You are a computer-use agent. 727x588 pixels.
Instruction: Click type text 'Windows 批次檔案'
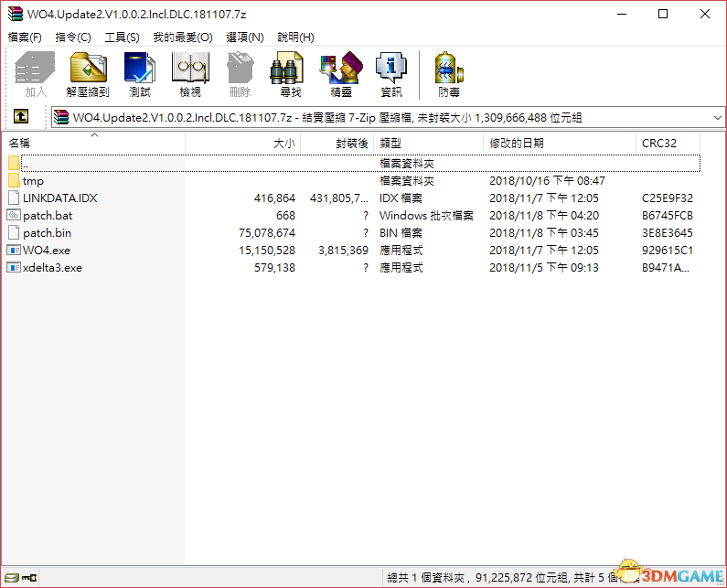(x=426, y=216)
